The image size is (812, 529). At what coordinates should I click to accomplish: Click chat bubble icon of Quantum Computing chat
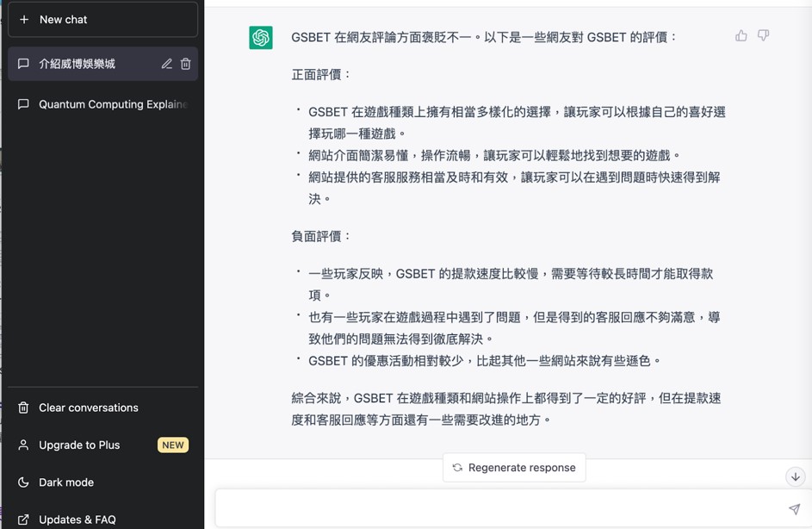pos(23,104)
